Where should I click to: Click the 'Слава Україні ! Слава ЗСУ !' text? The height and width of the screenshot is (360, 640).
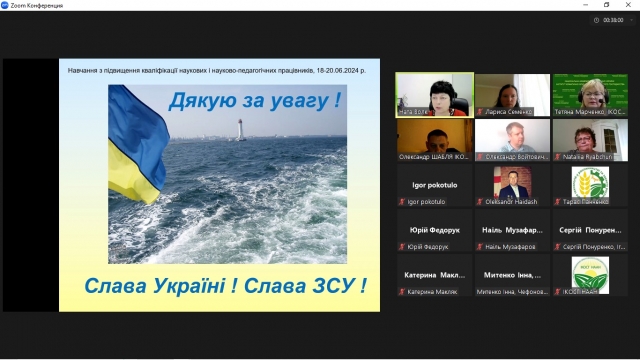225,286
